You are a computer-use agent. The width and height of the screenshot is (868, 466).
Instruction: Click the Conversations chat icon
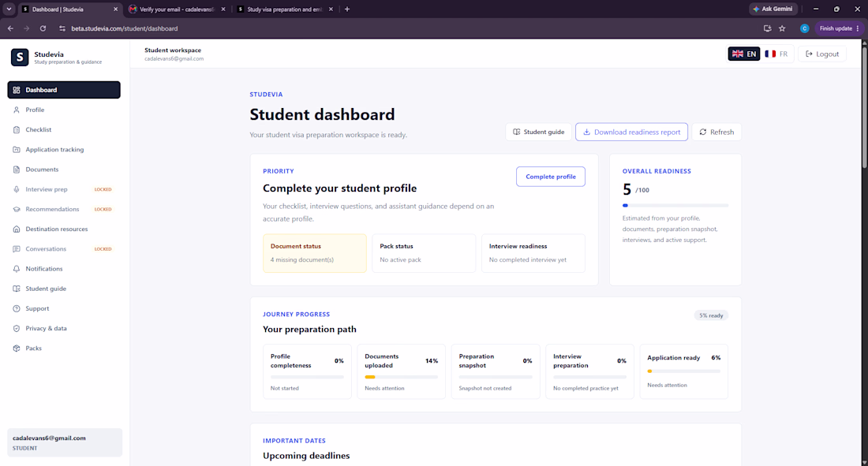(17, 249)
